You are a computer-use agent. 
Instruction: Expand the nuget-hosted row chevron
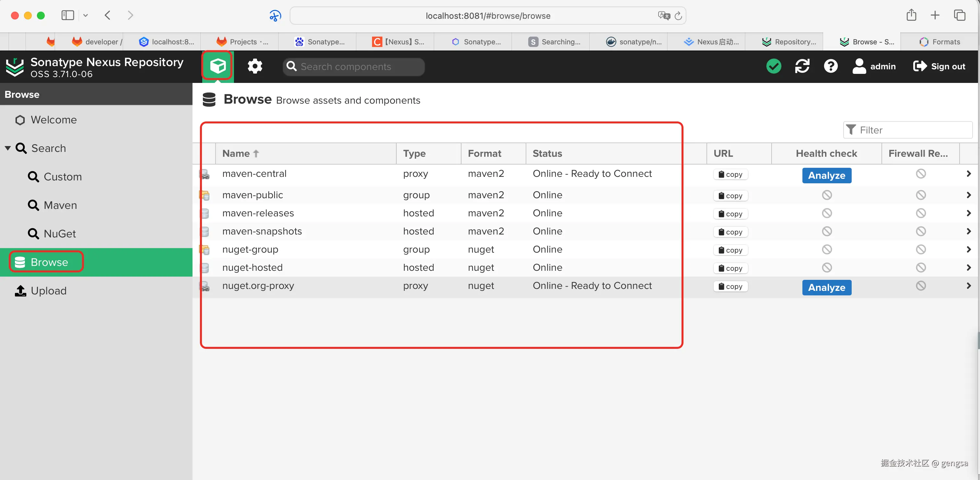point(969,268)
